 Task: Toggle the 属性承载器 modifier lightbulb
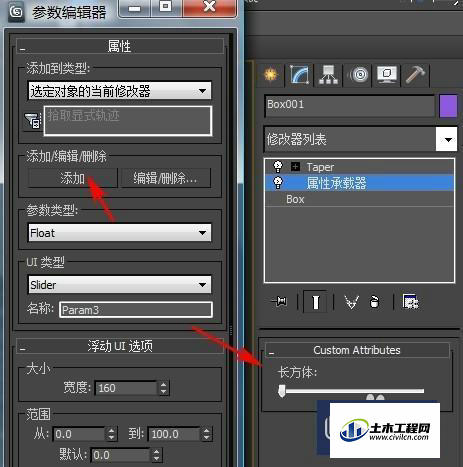coord(278,183)
